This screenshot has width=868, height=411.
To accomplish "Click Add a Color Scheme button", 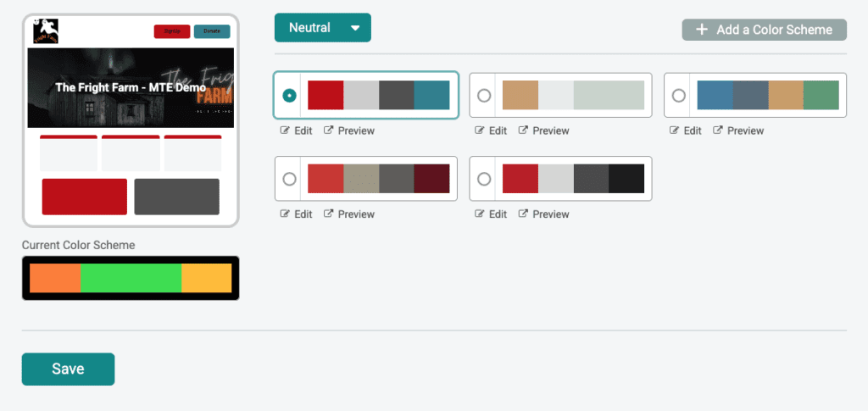I will click(765, 30).
